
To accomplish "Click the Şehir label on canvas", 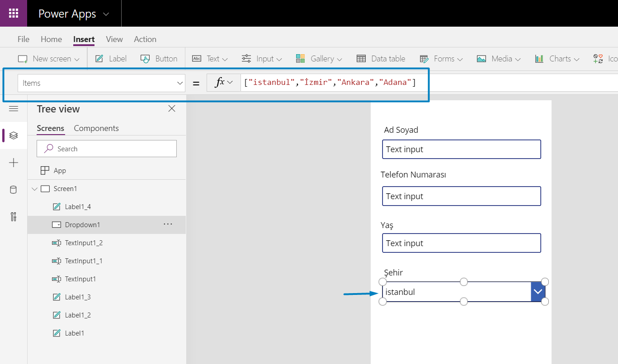I will pyautogui.click(x=393, y=272).
